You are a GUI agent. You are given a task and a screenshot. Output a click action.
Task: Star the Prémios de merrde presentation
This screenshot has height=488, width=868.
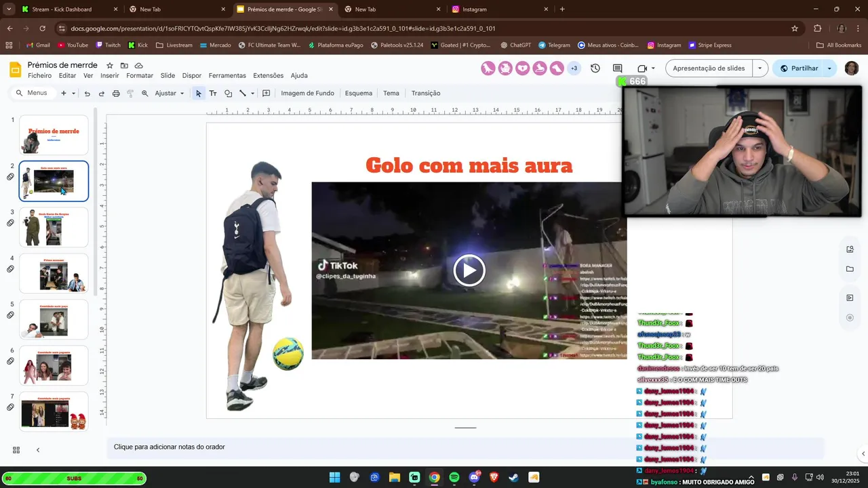(x=110, y=65)
